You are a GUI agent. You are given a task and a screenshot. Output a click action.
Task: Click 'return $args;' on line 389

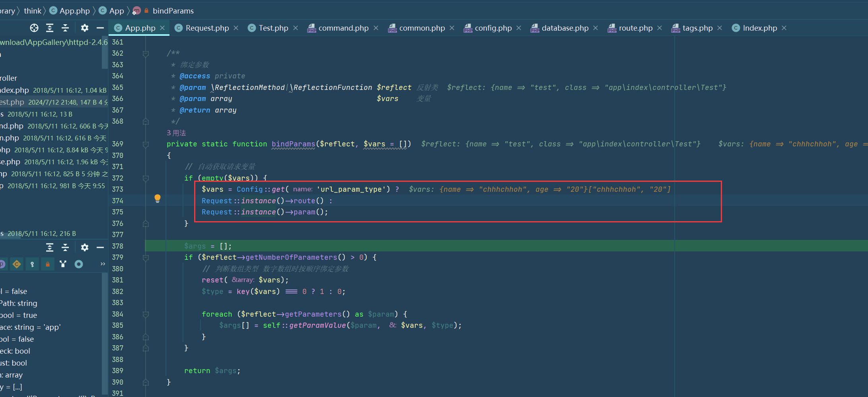(x=212, y=371)
